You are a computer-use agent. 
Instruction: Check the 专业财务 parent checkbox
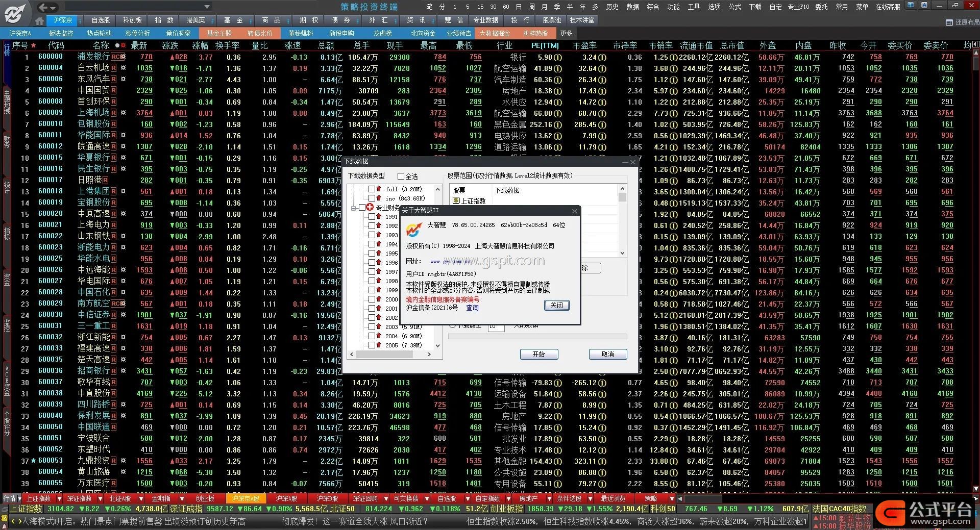(362, 207)
